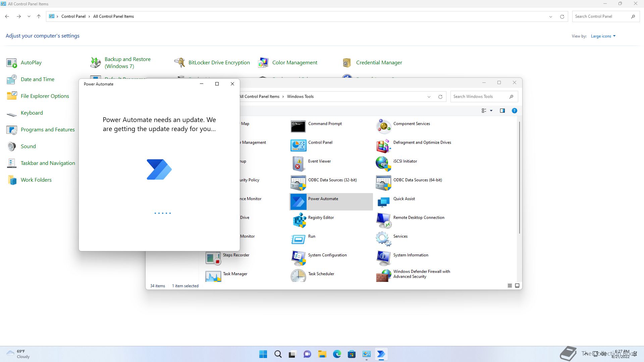The image size is (644, 362).
Task: Go up one level in Control Panel
Action: tap(39, 16)
